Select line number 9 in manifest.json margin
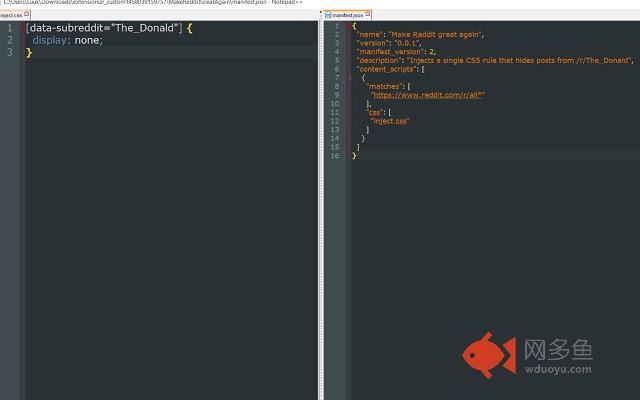The image size is (640, 400). (337, 95)
